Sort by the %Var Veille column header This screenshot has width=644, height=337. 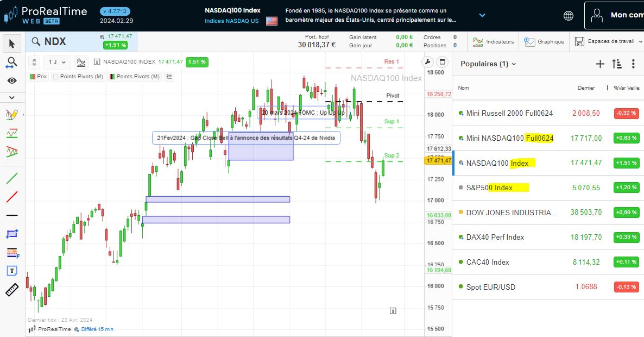(x=626, y=88)
